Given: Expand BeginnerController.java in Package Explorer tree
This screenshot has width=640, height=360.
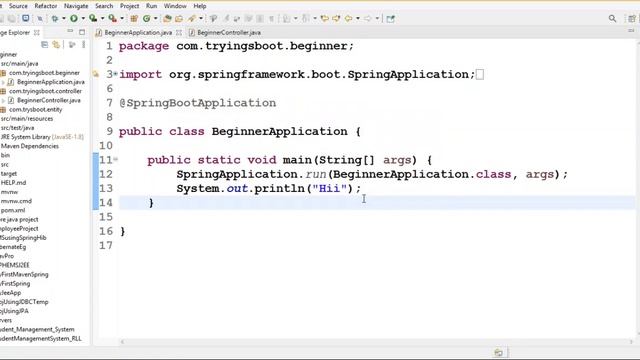Looking at the screenshot, I should click(3, 100).
